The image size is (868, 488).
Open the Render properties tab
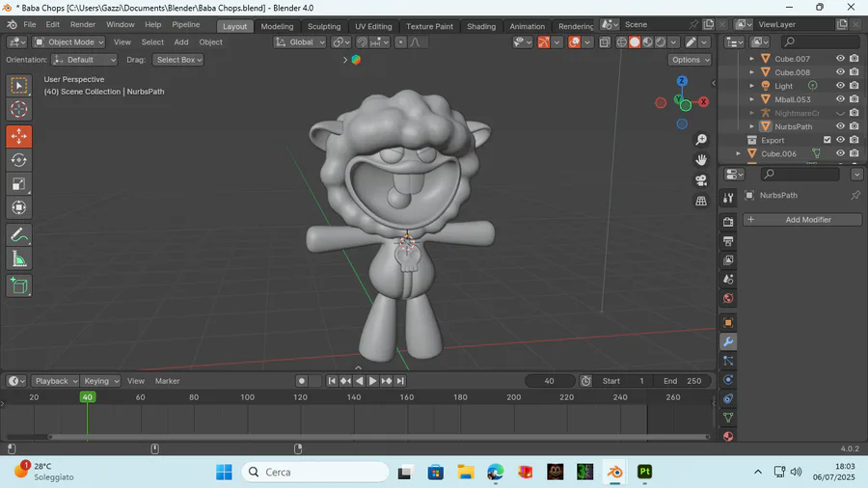click(x=728, y=222)
